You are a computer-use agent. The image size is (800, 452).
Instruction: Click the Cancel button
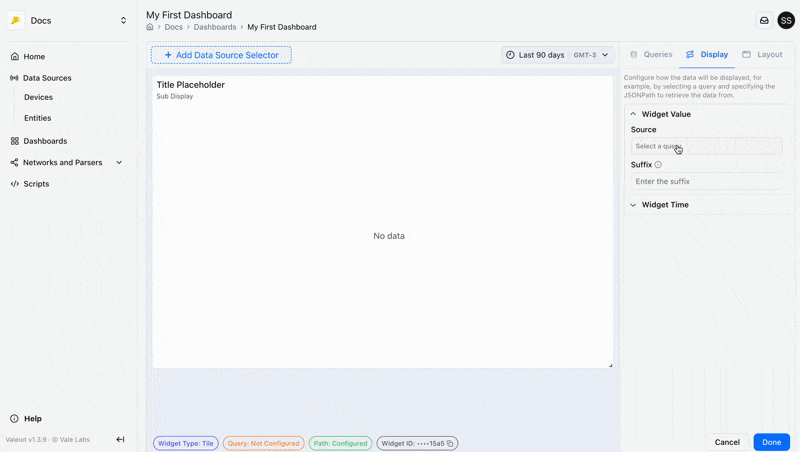[x=727, y=442]
